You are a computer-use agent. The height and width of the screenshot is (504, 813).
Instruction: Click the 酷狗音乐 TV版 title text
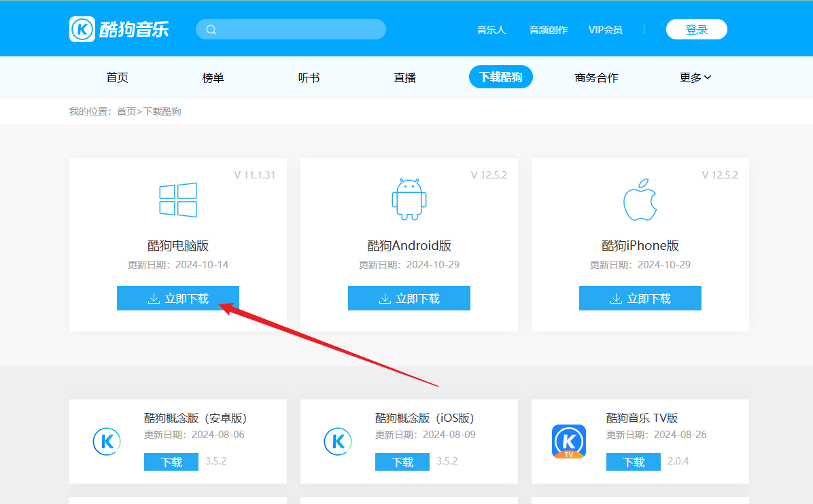[x=642, y=418]
